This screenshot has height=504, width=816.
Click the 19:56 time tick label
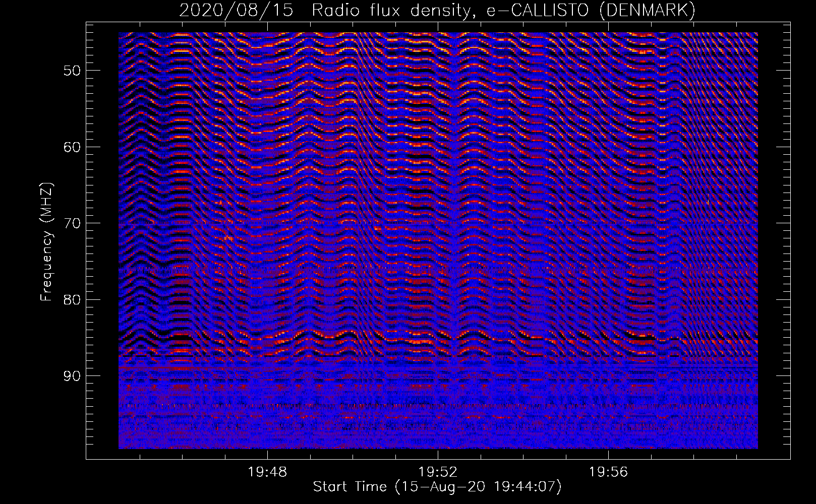click(608, 472)
